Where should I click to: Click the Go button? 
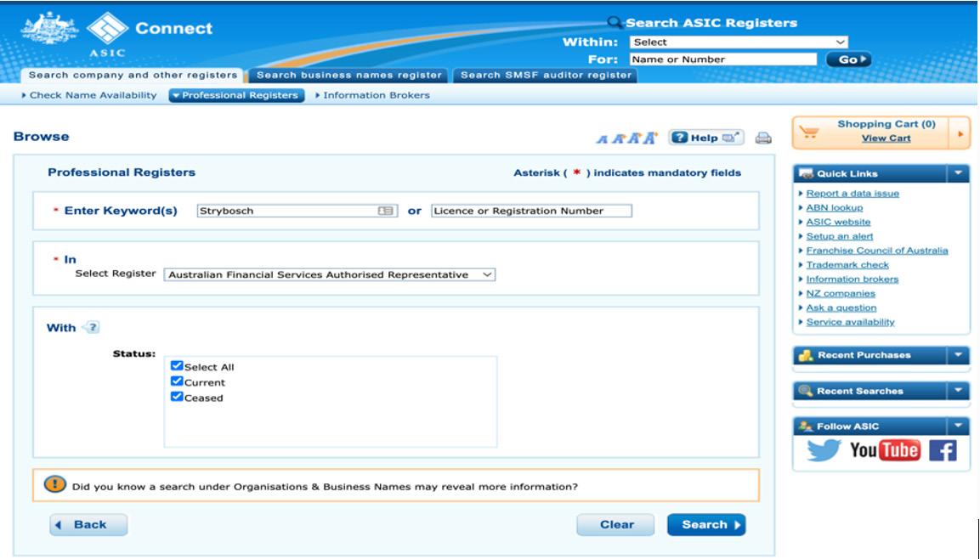coord(849,59)
